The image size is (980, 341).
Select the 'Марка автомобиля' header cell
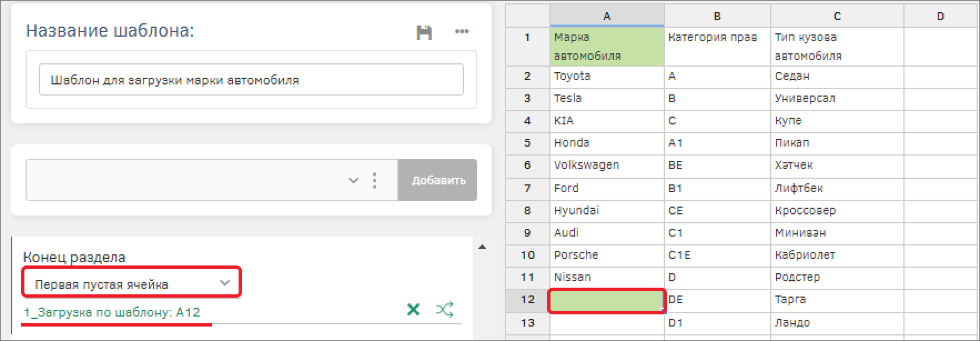[607, 47]
